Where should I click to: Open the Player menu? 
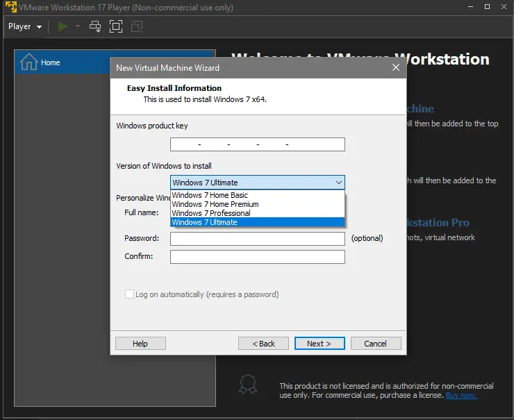pyautogui.click(x=25, y=26)
